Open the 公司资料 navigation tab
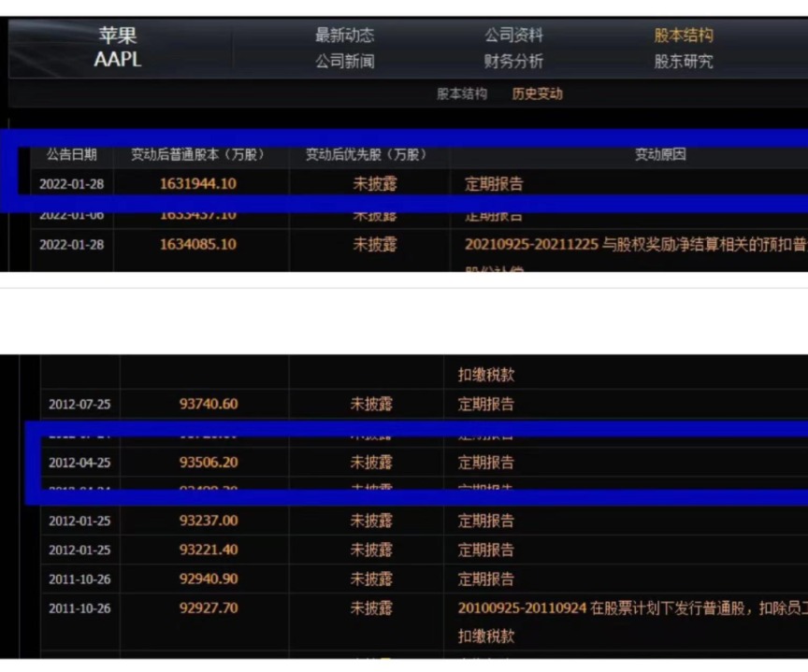 coord(513,35)
